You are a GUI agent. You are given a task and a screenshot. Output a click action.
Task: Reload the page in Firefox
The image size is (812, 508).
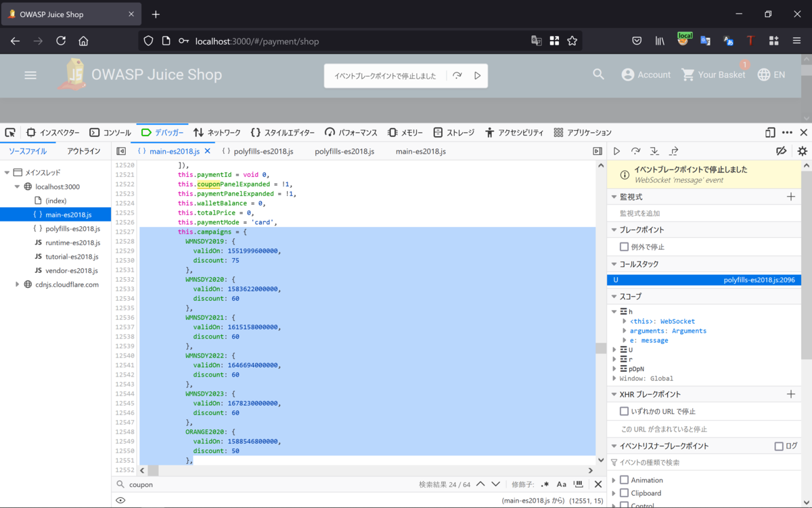point(61,41)
